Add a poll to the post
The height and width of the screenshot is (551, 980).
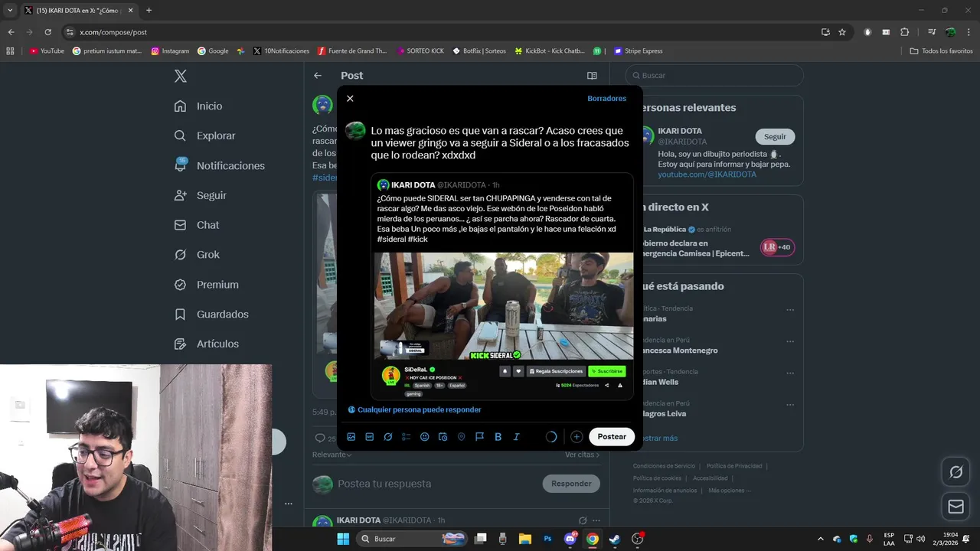pos(407,437)
